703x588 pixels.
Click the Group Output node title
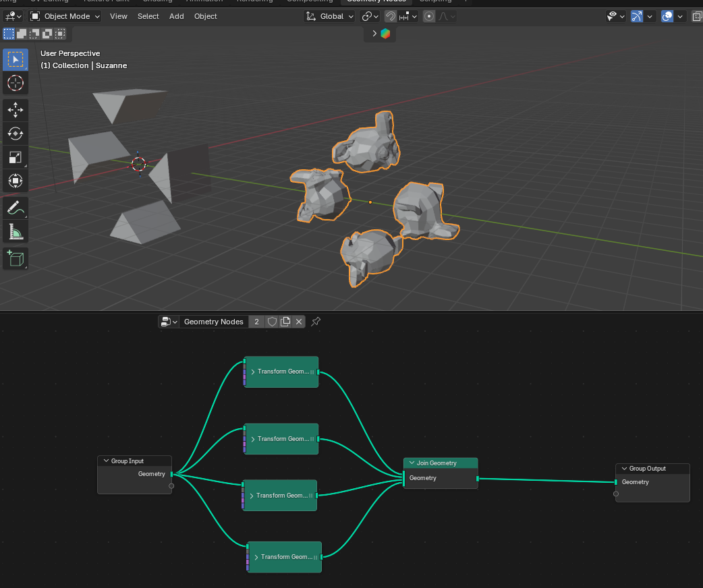[x=648, y=469]
